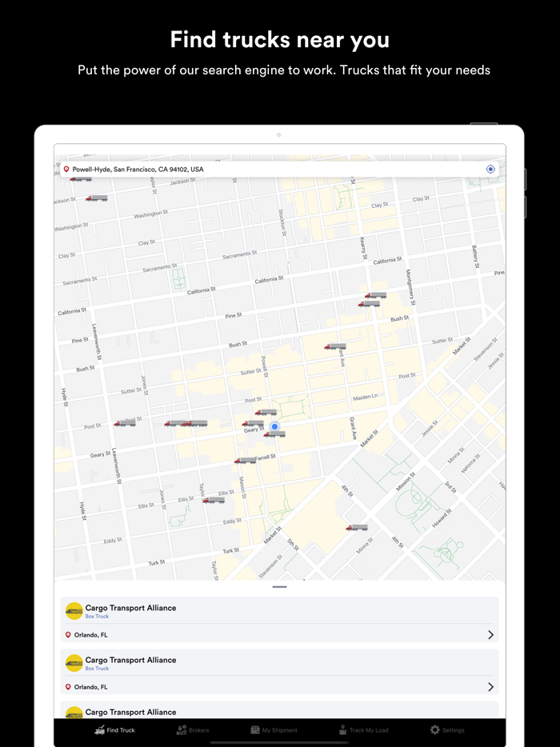
Task: Tap the current location target icon
Action: click(490, 169)
